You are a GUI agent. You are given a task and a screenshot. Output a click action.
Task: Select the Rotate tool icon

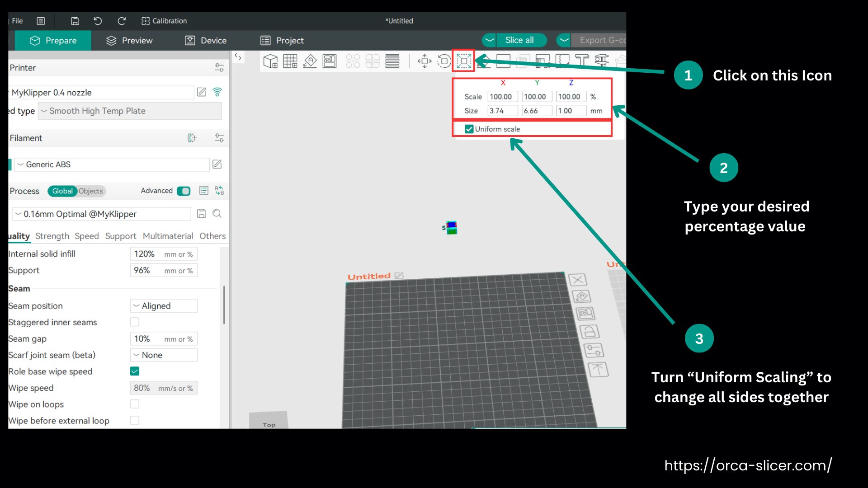(444, 61)
